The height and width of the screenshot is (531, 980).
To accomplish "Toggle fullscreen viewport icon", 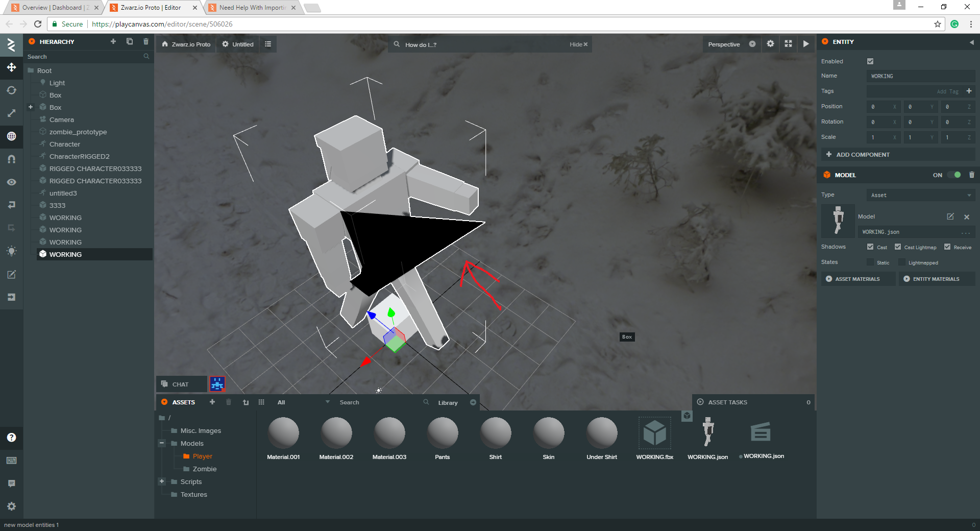I will [788, 44].
